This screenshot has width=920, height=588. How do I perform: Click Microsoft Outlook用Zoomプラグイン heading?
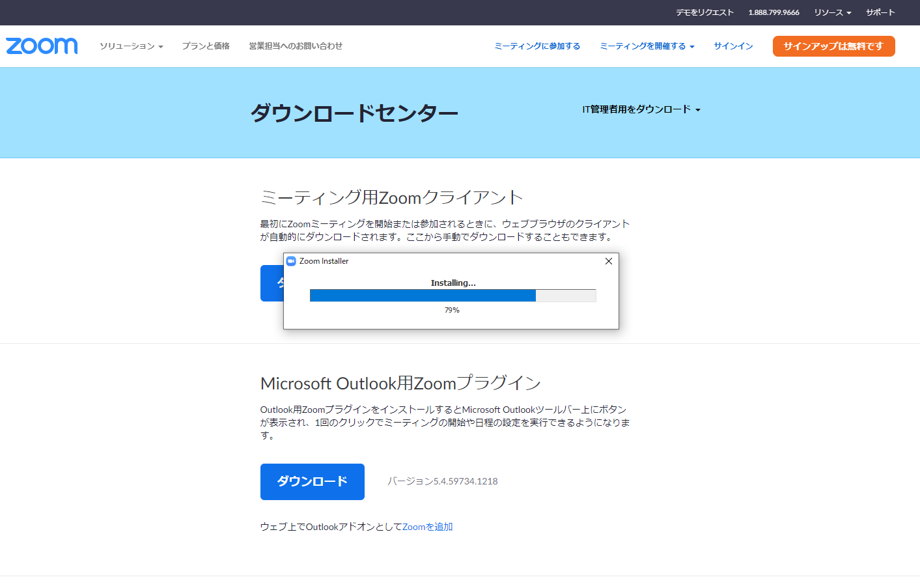coord(401,383)
